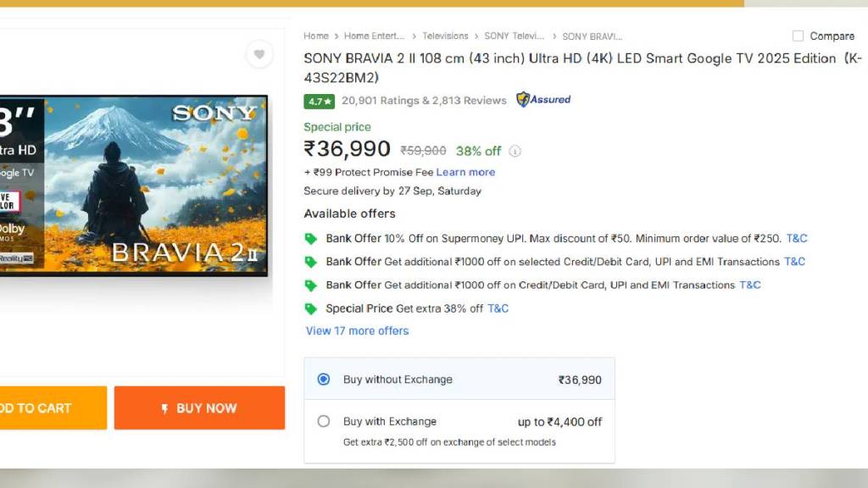Click the price info icon beside 38% off
Screen dimensions: 868x488
[x=515, y=152]
